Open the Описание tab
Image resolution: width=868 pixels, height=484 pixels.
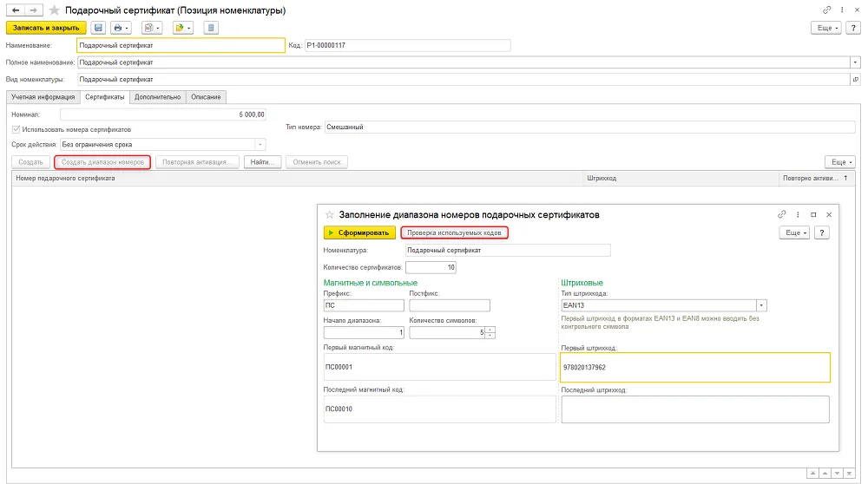tap(206, 97)
